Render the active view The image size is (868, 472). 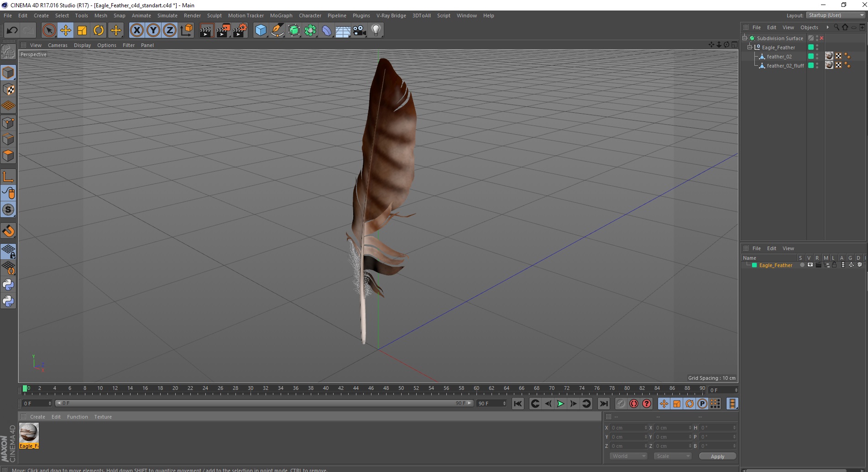coord(206,31)
